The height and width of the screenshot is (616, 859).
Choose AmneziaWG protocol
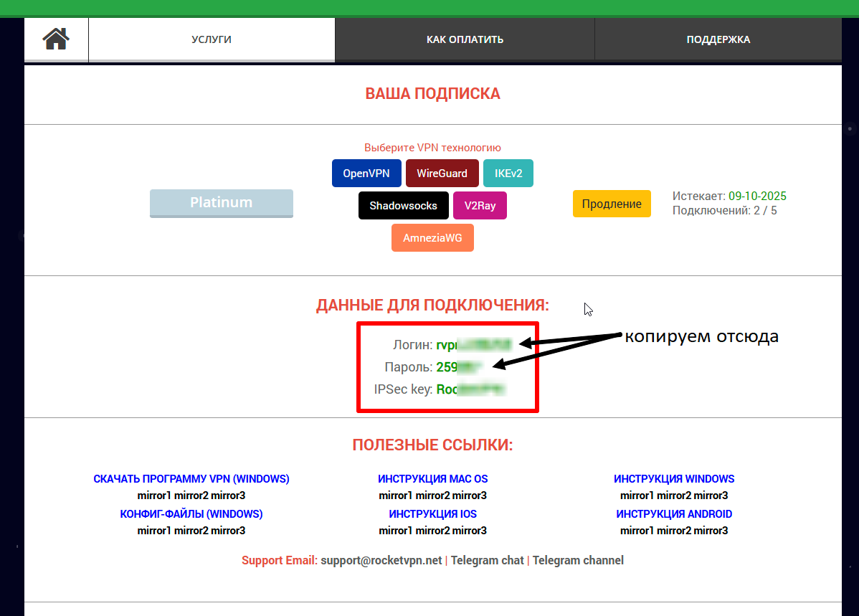point(432,238)
